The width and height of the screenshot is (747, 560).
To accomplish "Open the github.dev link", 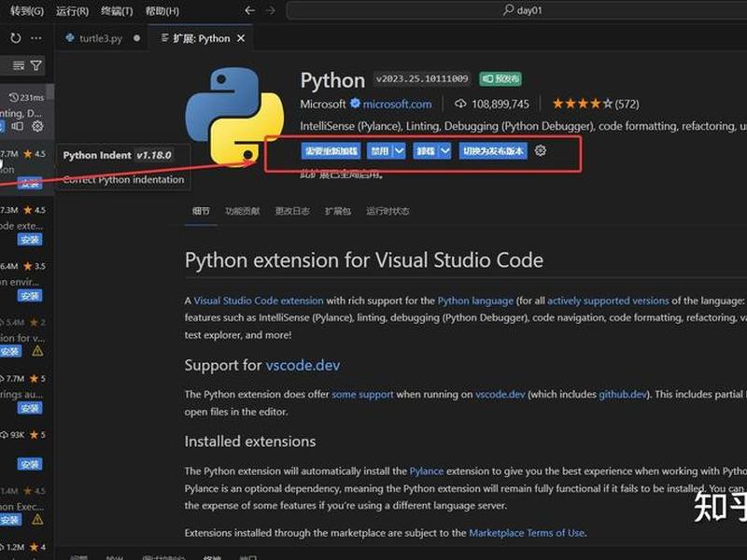I will pyautogui.click(x=623, y=394).
